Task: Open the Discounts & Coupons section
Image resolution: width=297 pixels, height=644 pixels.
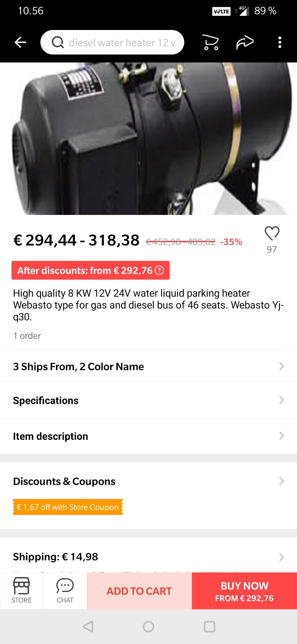Action: tap(148, 481)
